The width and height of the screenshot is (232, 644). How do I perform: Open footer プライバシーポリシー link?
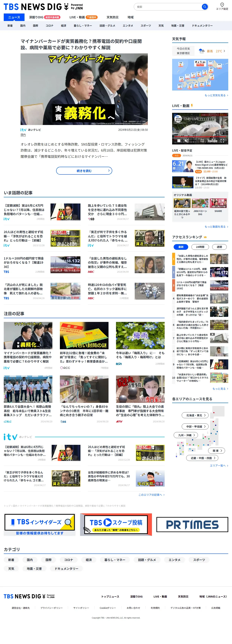51,608
